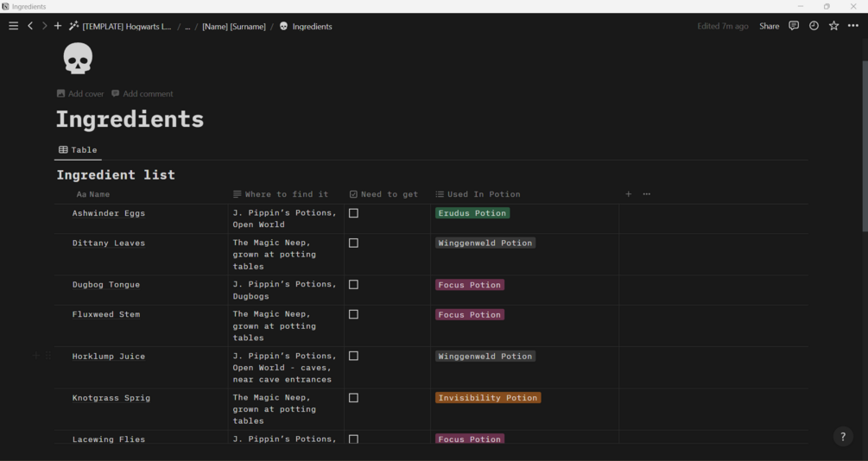Add row below Horklump Juice
868x461 pixels.
[x=36, y=356]
